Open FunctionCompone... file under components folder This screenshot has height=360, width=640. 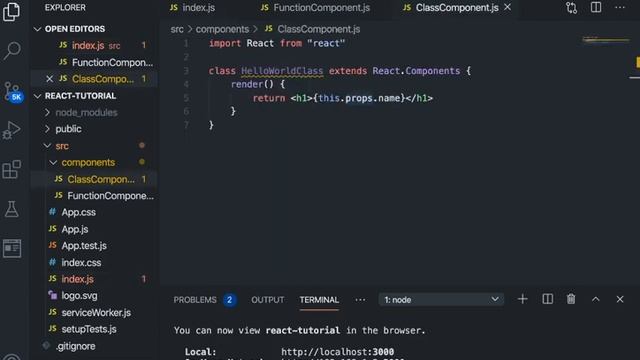tap(94, 196)
